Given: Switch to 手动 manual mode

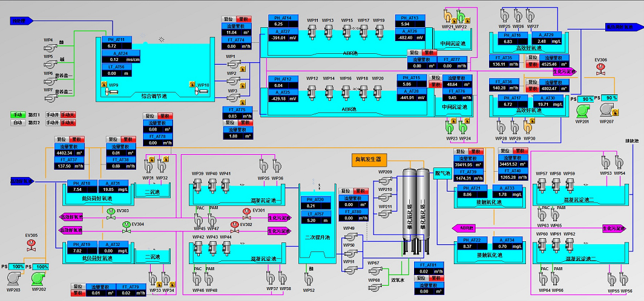Looking at the screenshot, I should click(x=17, y=115).
